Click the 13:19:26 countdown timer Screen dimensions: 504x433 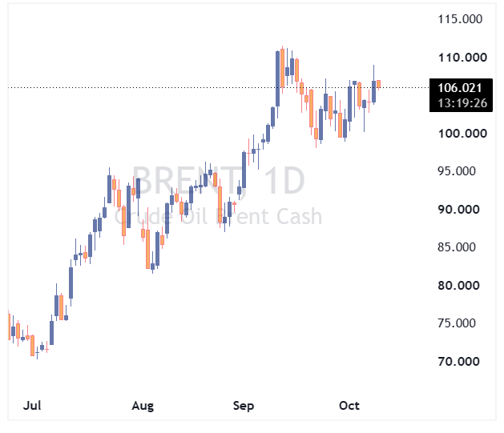coord(462,103)
